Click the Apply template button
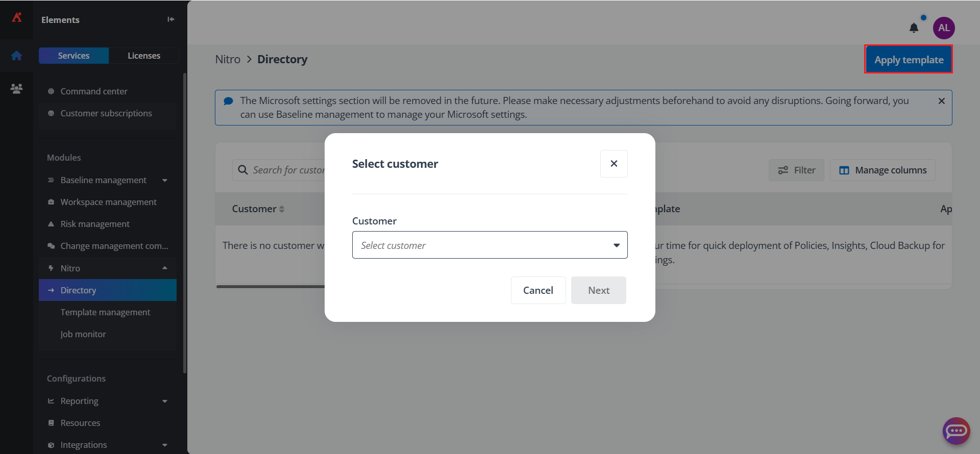This screenshot has width=980, height=454. 909,60
